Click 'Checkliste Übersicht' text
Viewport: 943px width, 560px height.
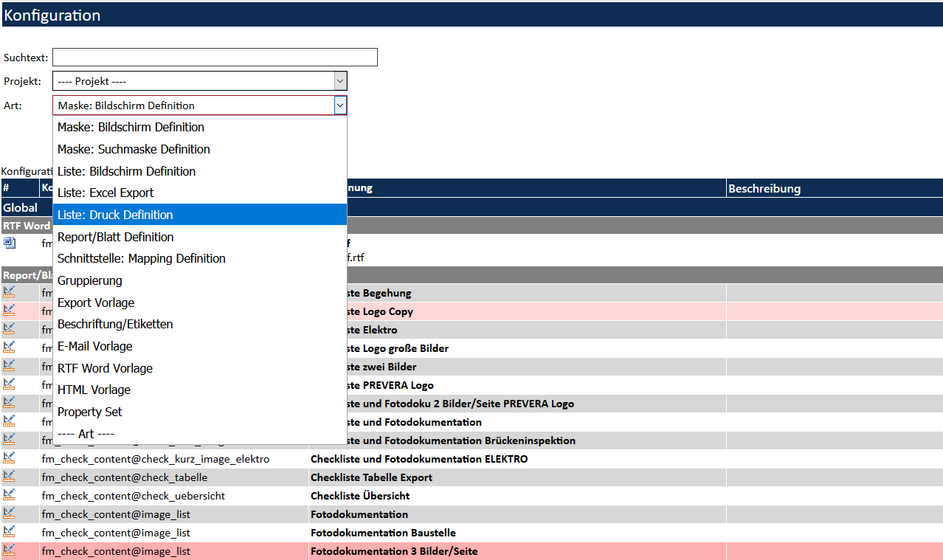pos(360,496)
